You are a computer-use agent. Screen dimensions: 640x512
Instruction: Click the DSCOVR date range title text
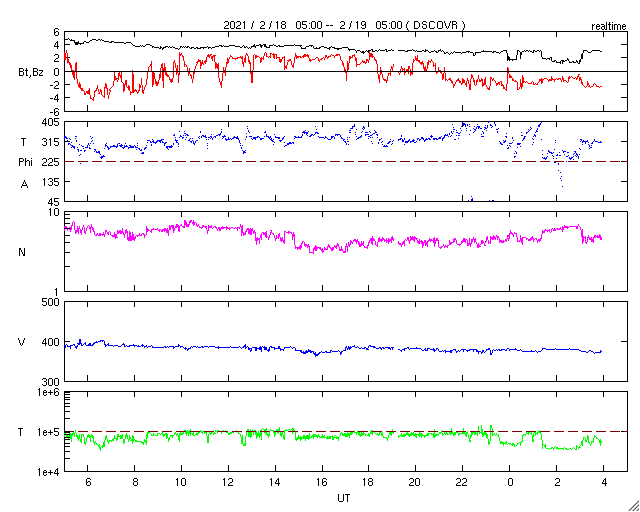click(344, 25)
